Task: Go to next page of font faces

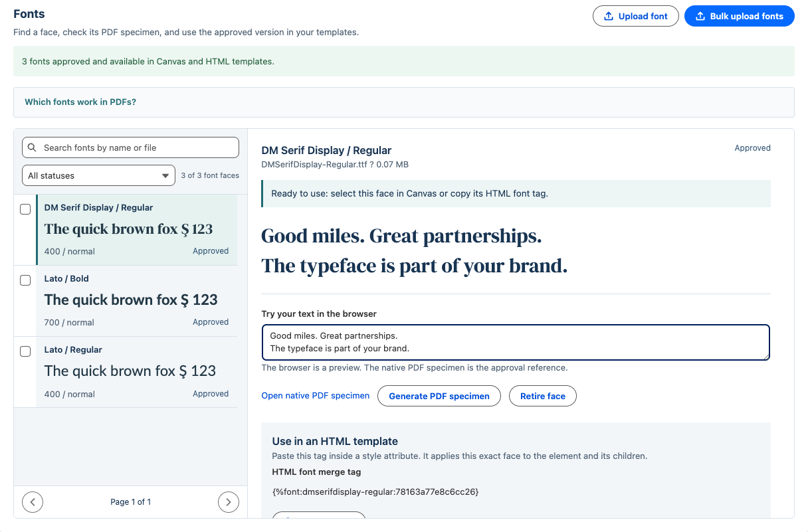Action: [x=229, y=502]
